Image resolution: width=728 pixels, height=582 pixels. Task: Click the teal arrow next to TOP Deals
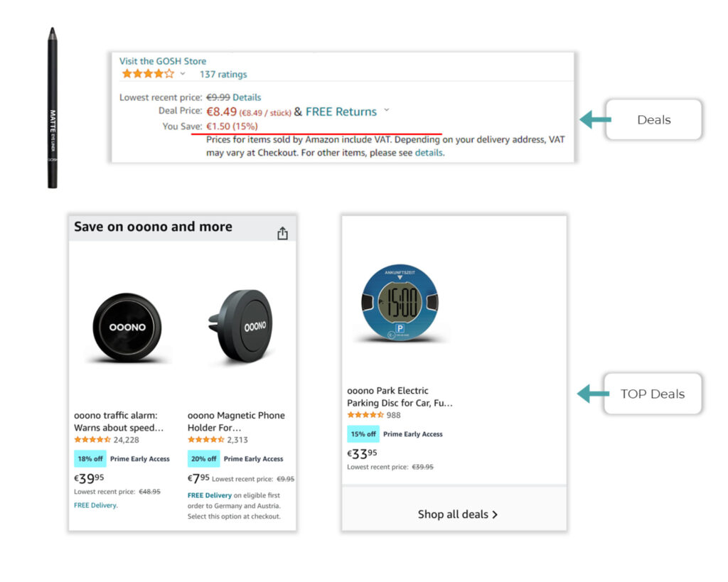coord(590,393)
